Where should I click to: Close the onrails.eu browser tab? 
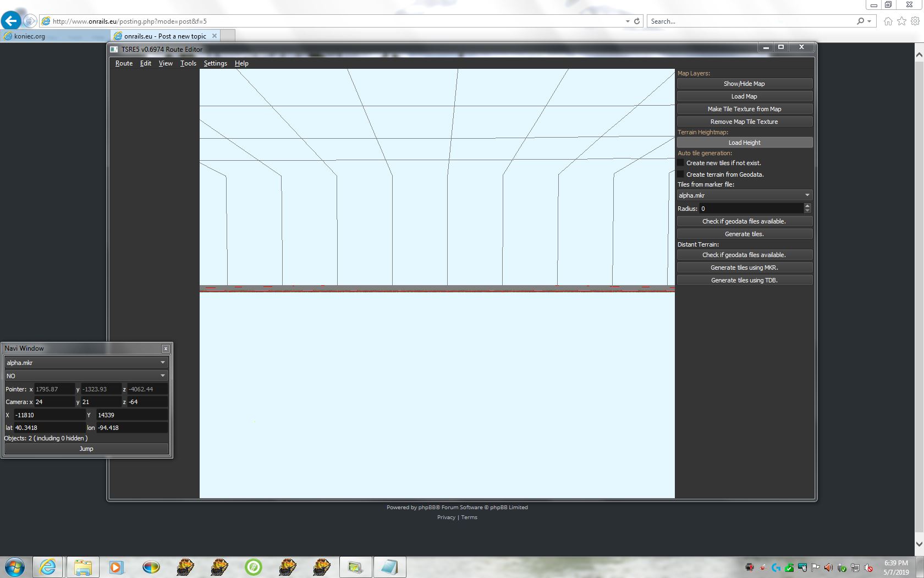(x=215, y=36)
